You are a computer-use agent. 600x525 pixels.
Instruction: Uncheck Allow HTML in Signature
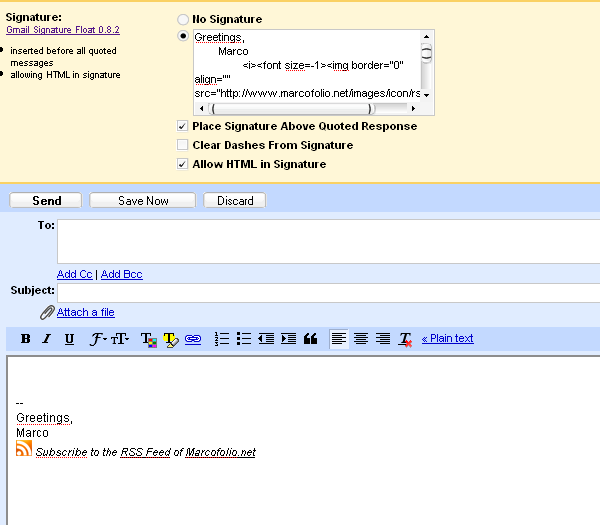coord(182,164)
